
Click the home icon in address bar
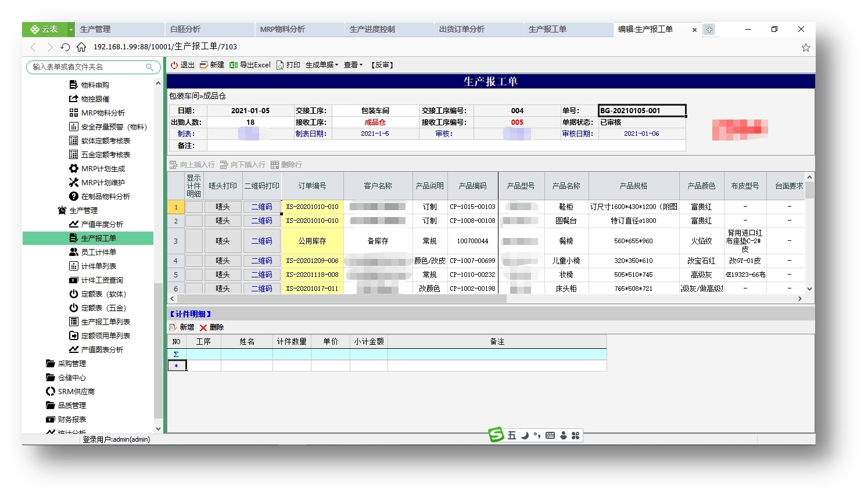(x=81, y=47)
